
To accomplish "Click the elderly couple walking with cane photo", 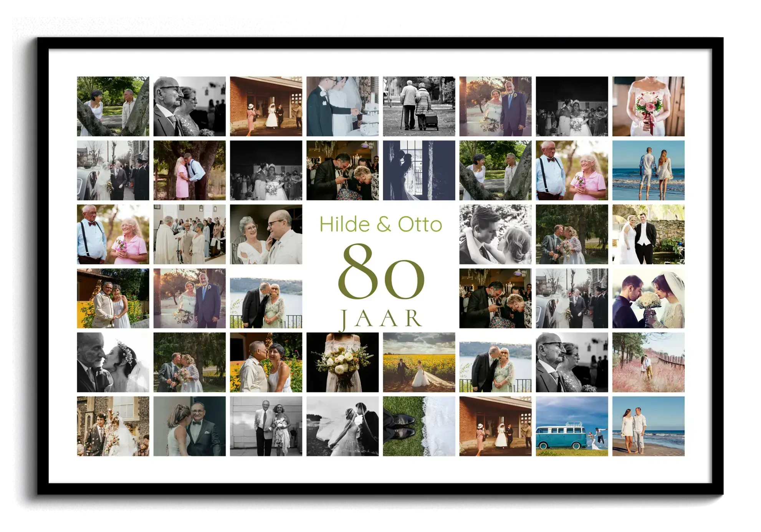I will pyautogui.click(x=419, y=106).
